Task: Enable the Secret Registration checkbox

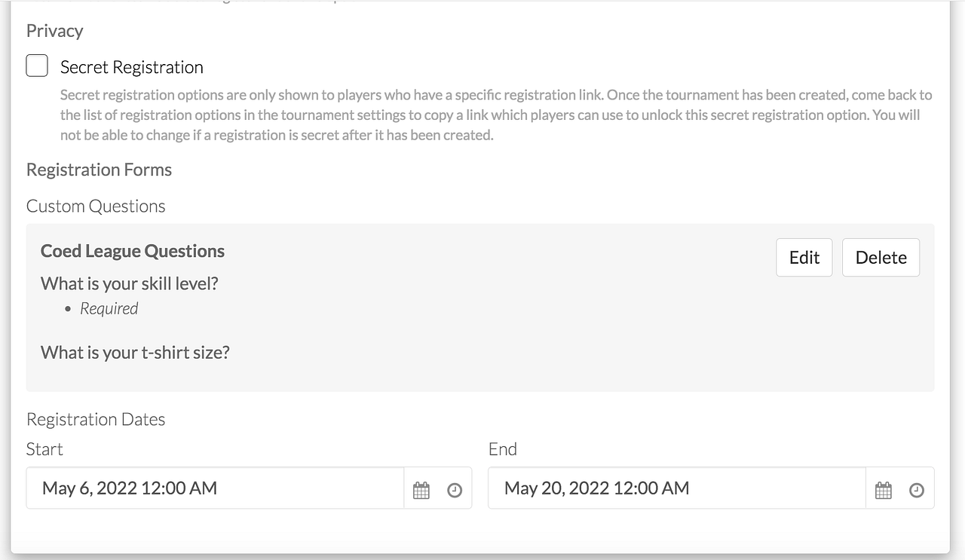Action: click(37, 66)
